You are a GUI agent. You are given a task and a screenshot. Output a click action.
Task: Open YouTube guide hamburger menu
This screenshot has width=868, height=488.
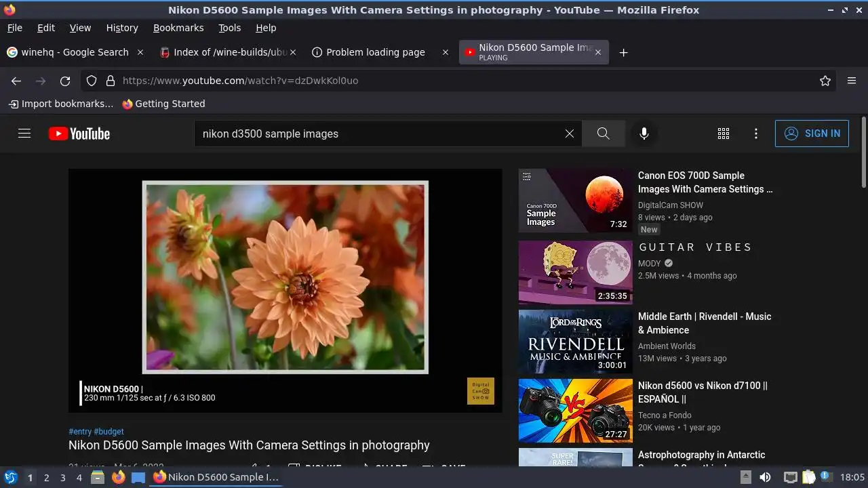[24, 134]
